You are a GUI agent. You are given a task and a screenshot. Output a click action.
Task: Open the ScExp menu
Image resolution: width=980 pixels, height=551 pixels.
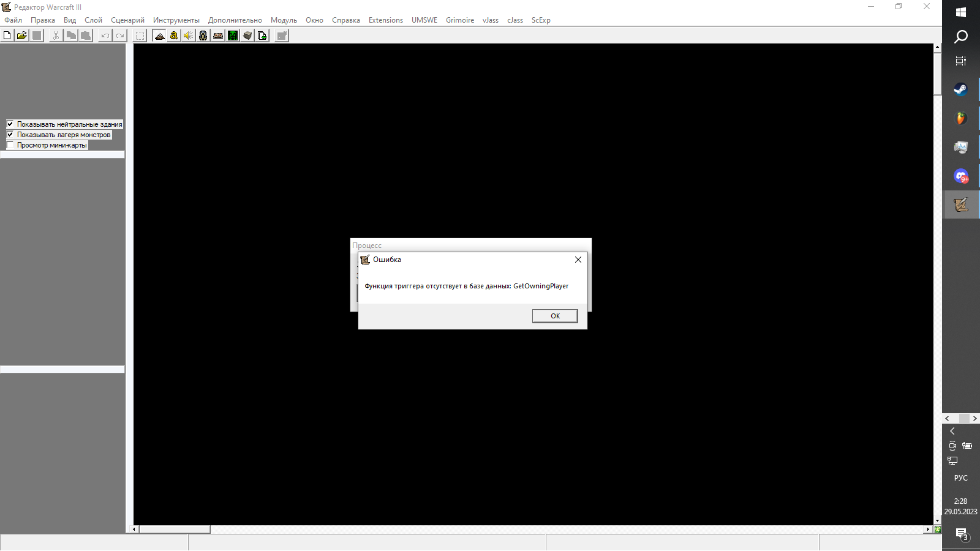click(x=541, y=20)
